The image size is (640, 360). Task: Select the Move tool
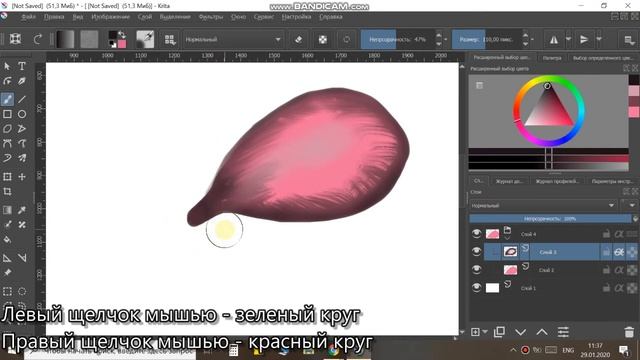pyautogui.click(x=22, y=177)
